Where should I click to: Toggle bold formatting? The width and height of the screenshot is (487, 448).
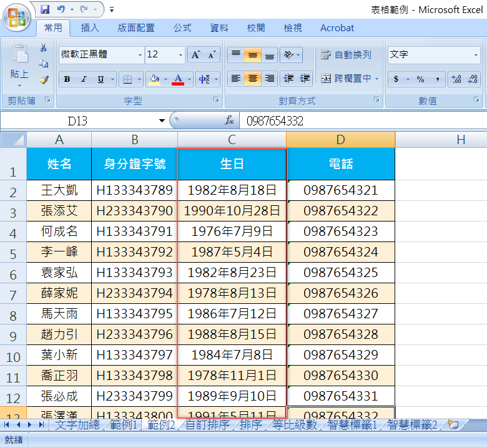pos(67,79)
